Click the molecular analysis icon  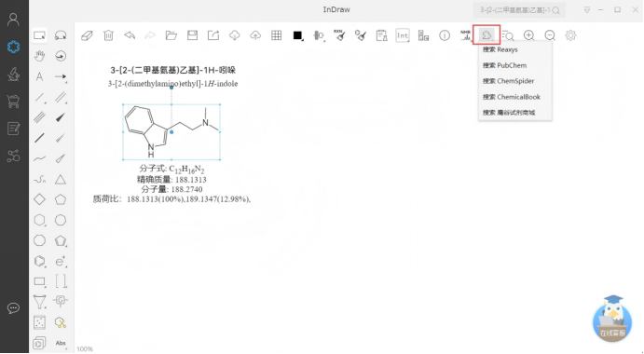(423, 35)
